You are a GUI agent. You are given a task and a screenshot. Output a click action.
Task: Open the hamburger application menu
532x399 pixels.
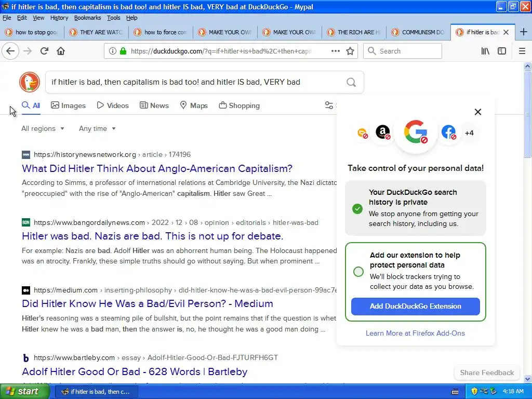click(522, 51)
